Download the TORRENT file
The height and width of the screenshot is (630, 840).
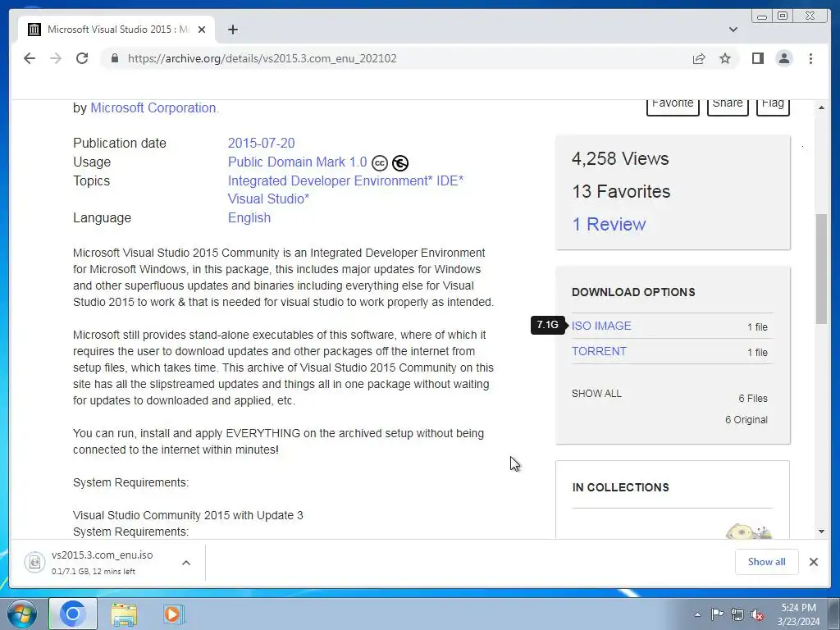599,351
